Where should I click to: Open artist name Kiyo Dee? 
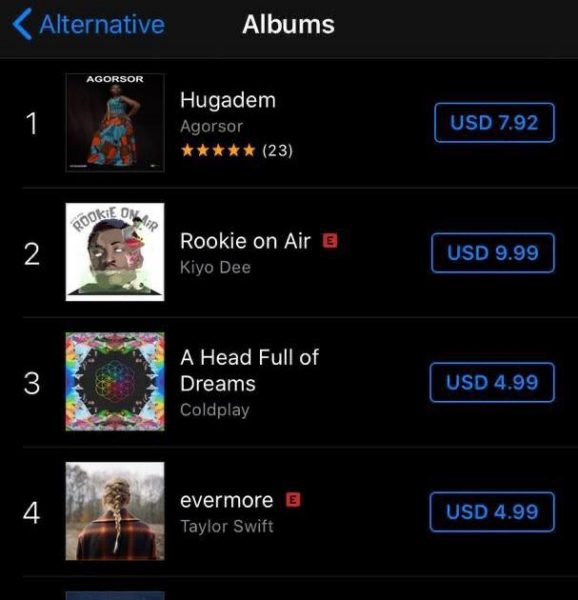click(215, 267)
